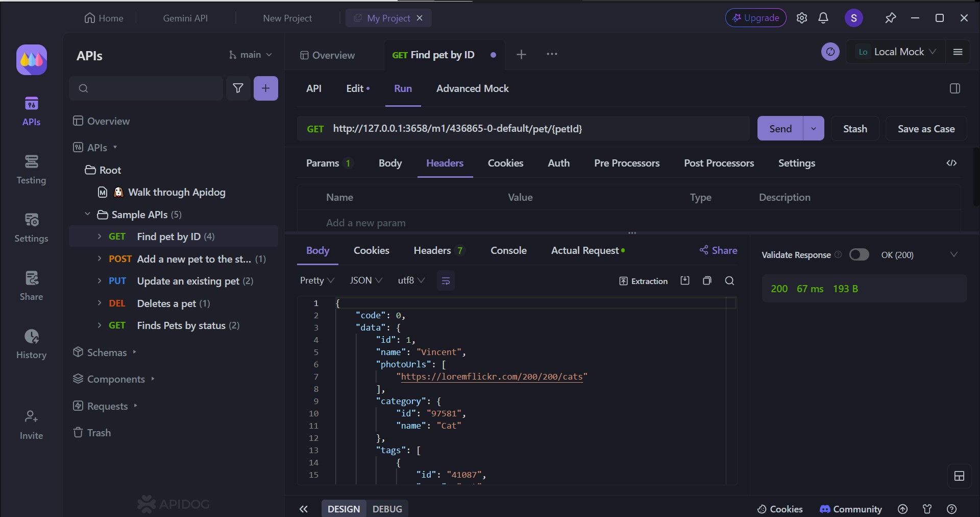Viewport: 980px width, 517px height.
Task: Open the Console tab in response panel
Action: [x=508, y=250]
